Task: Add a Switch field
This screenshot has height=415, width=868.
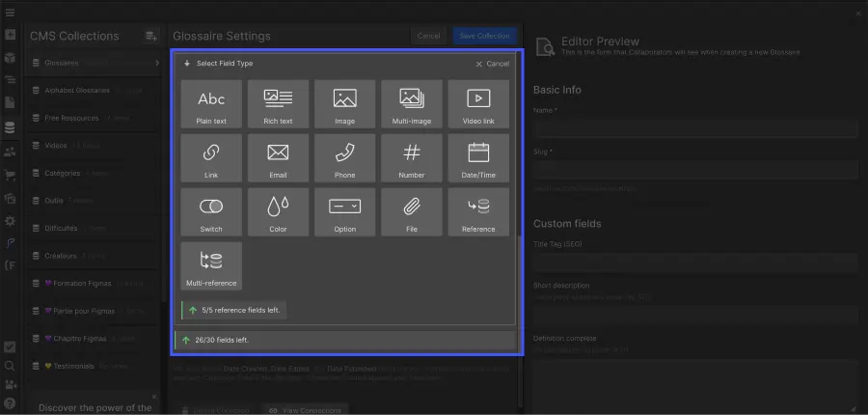Action: 211,212
